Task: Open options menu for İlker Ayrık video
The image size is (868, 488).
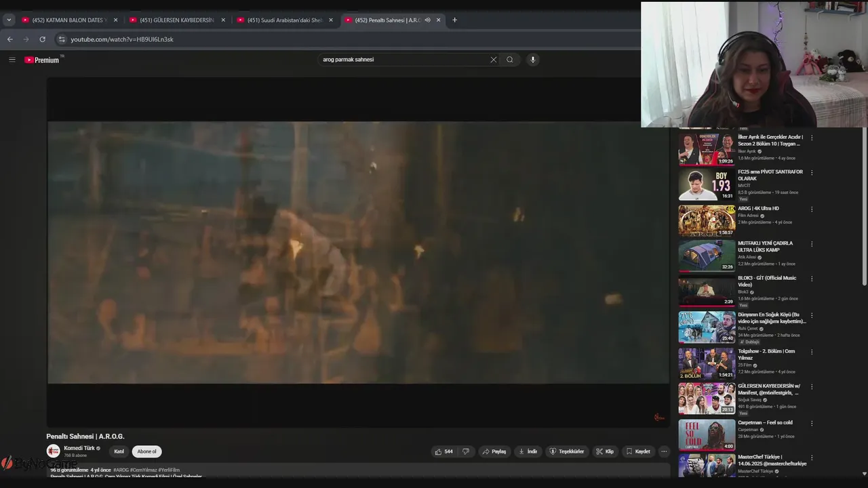Action: click(x=812, y=138)
